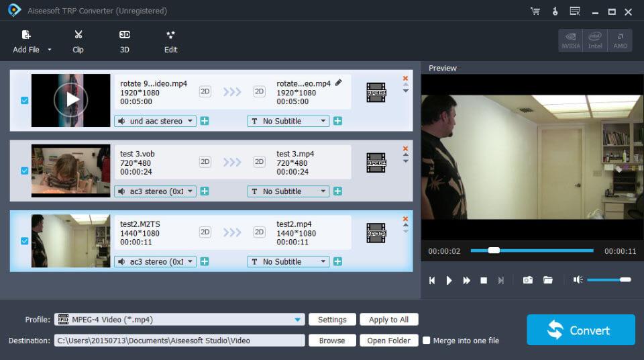Rename output rotate...eo.mp4 with pencil icon
This screenshot has height=360, width=644.
tap(338, 83)
